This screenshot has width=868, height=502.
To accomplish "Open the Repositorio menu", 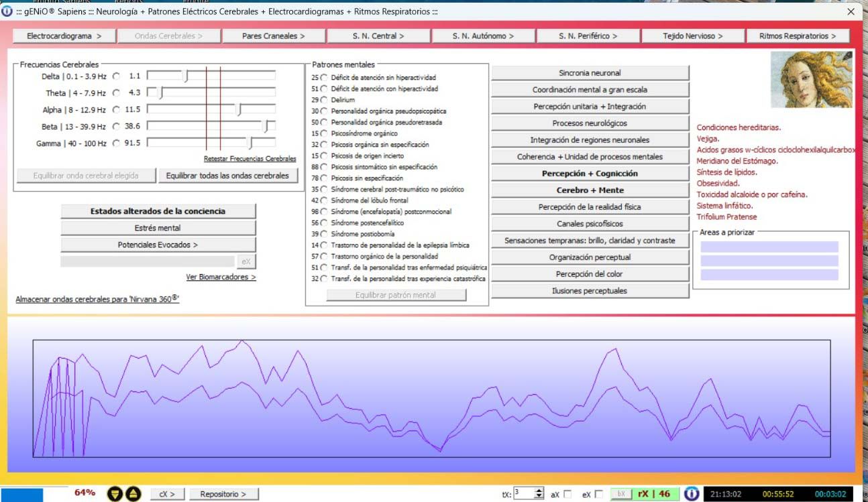I will point(223,495).
